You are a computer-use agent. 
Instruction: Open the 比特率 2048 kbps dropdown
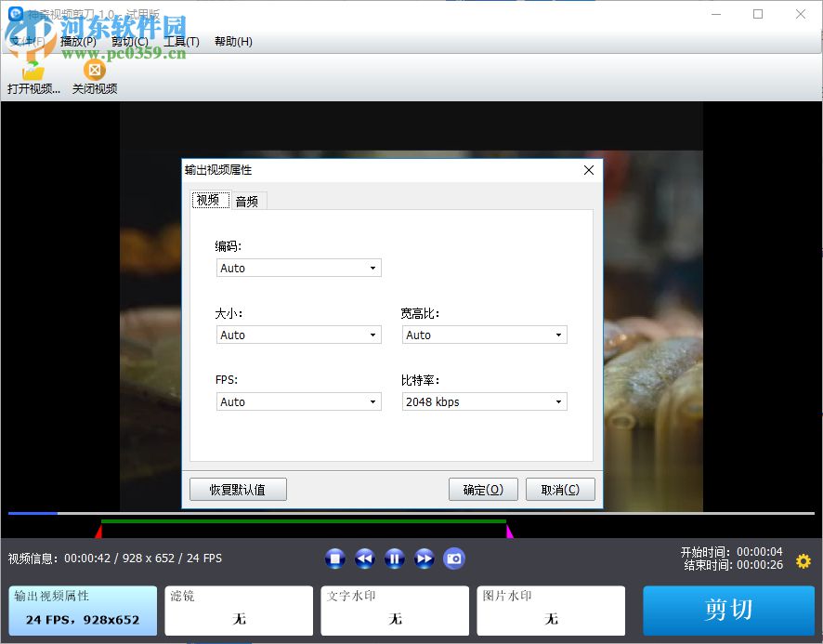(x=485, y=401)
